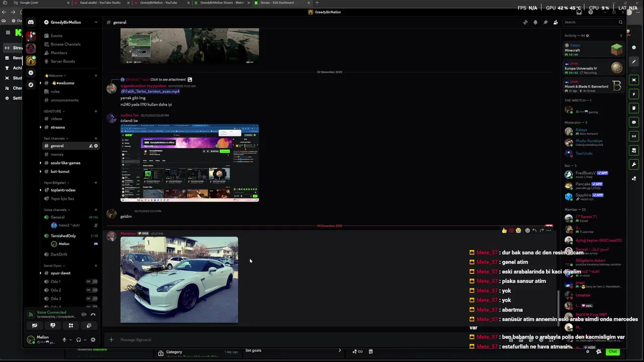Start an activity button
644x362 pixels.
71,325
